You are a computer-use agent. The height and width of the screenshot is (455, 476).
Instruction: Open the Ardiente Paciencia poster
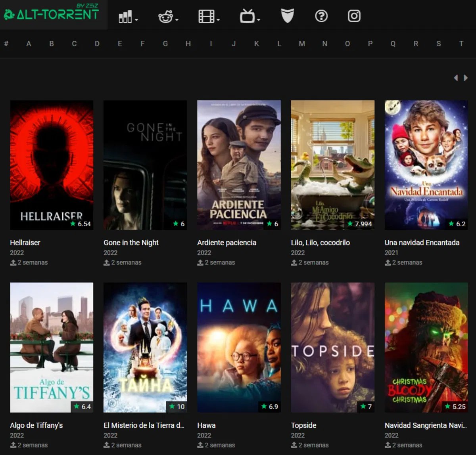pyautogui.click(x=239, y=165)
